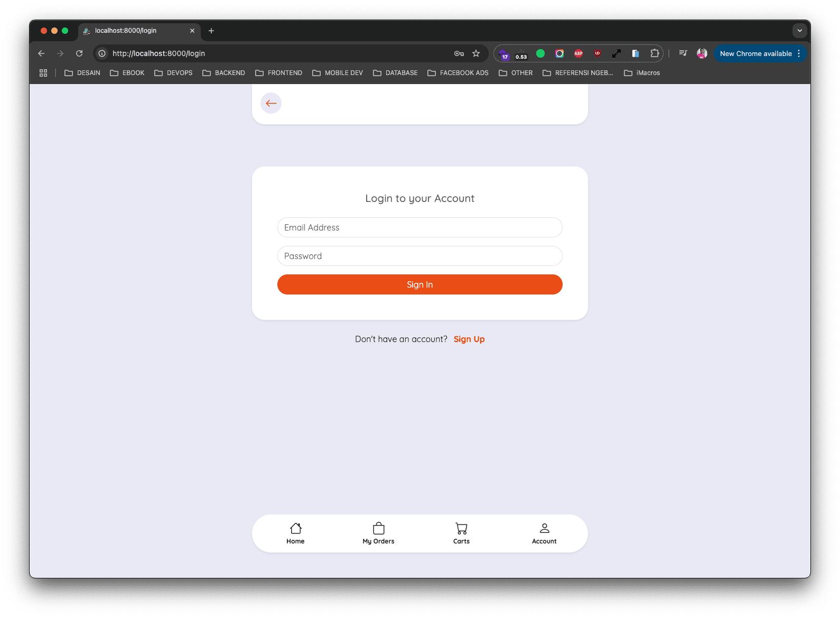Screen dimensions: 840x617
Task: Click into the Password field
Action: coord(419,256)
